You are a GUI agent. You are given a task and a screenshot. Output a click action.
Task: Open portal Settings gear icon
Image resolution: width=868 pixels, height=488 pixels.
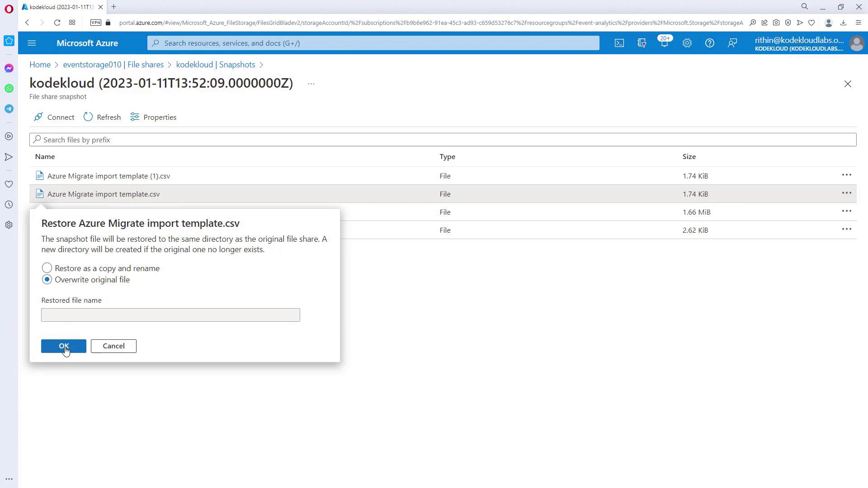pyautogui.click(x=687, y=43)
